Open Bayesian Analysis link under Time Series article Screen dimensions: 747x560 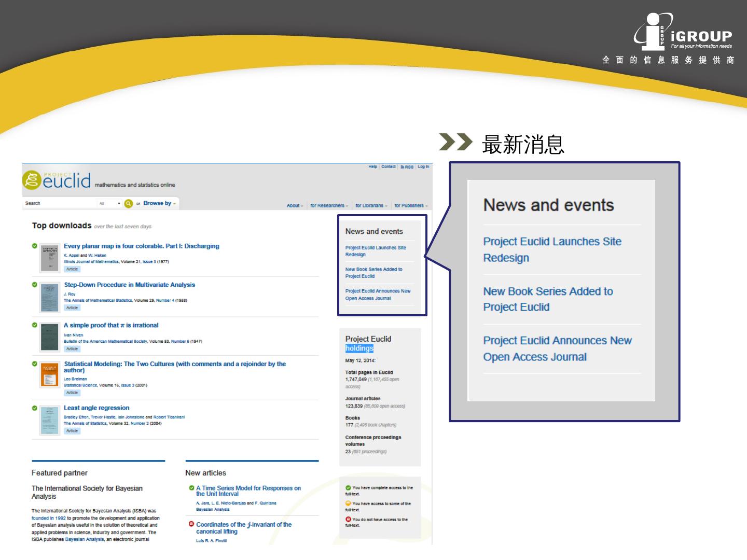[x=213, y=509]
